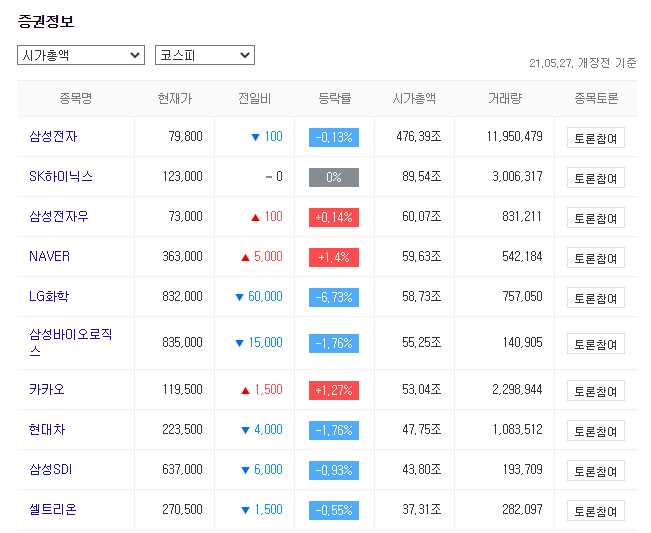Click the 증권정보 section heading

[46, 22]
